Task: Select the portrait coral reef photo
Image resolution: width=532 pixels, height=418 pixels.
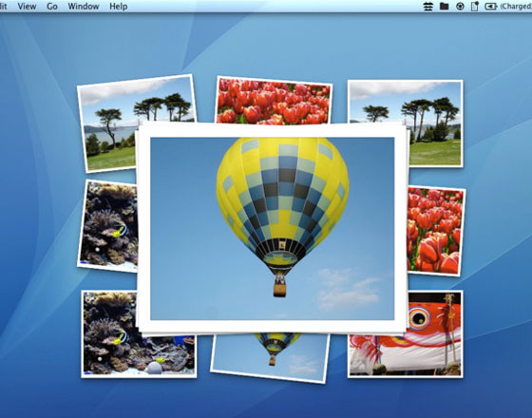Action: 108,226
